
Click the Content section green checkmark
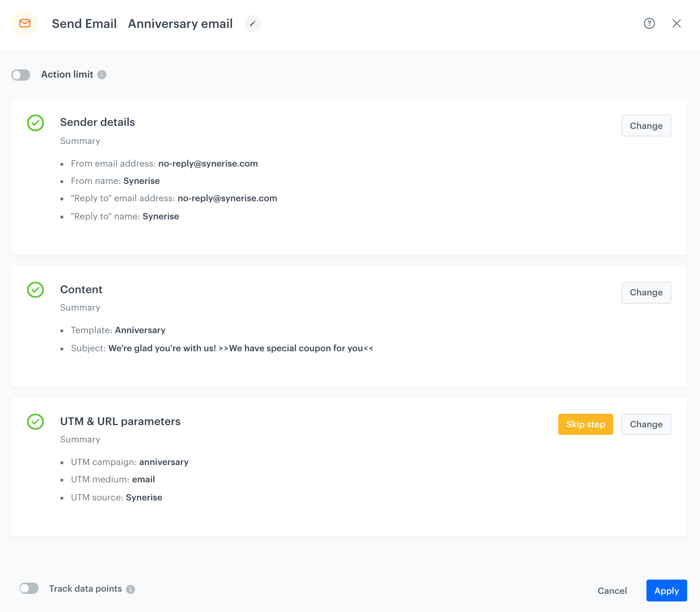[x=35, y=290]
